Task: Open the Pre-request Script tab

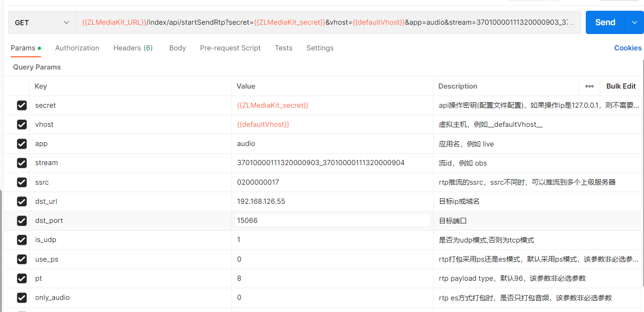Action: pyautogui.click(x=230, y=48)
